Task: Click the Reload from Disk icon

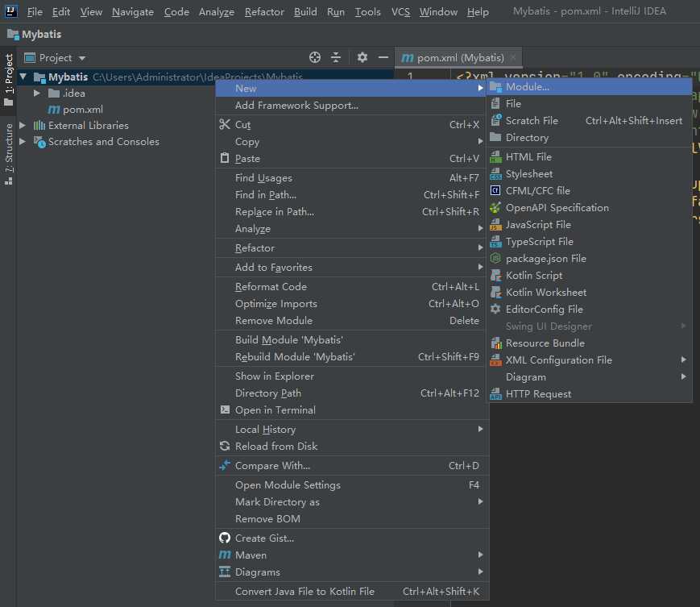Action: (x=225, y=446)
